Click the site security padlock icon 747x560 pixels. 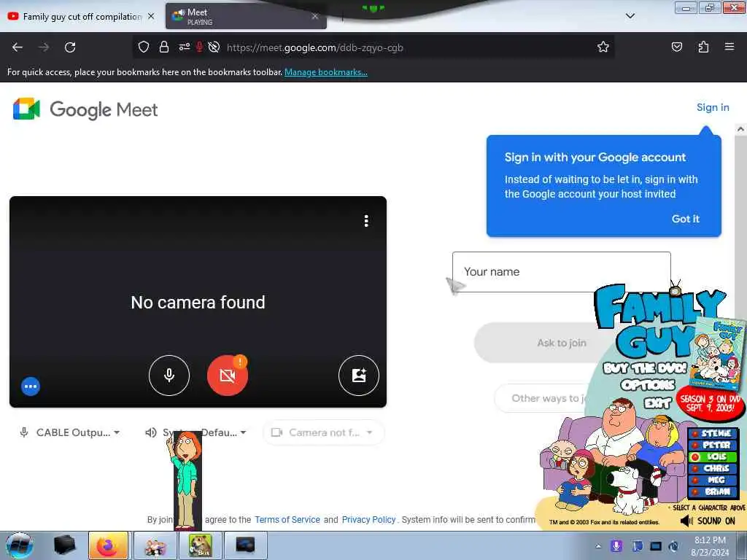tap(164, 47)
